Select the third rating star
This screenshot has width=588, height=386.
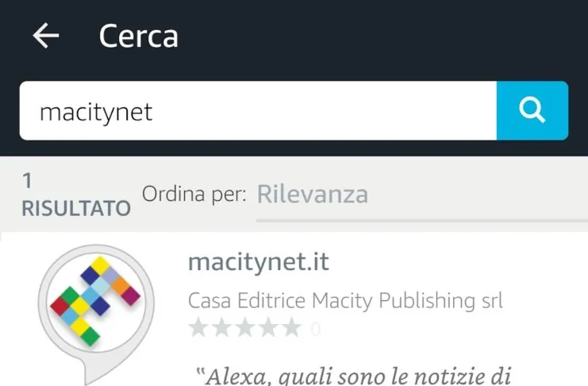pos(244,327)
